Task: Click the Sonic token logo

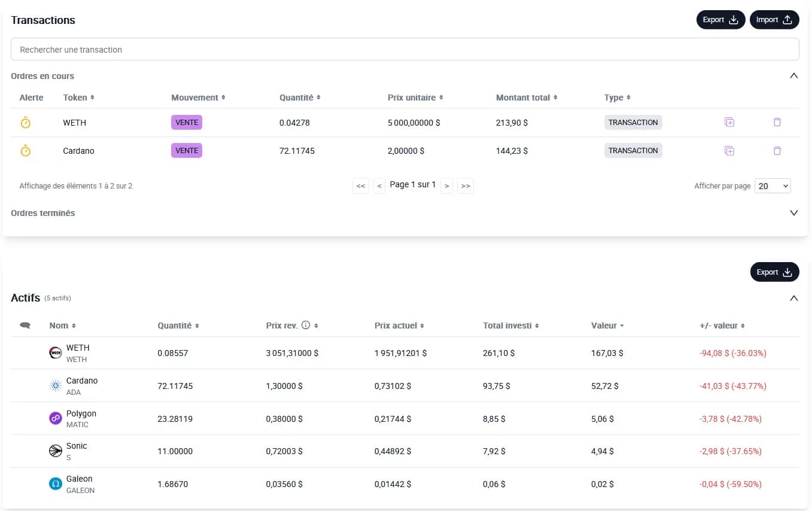Action: click(x=56, y=451)
